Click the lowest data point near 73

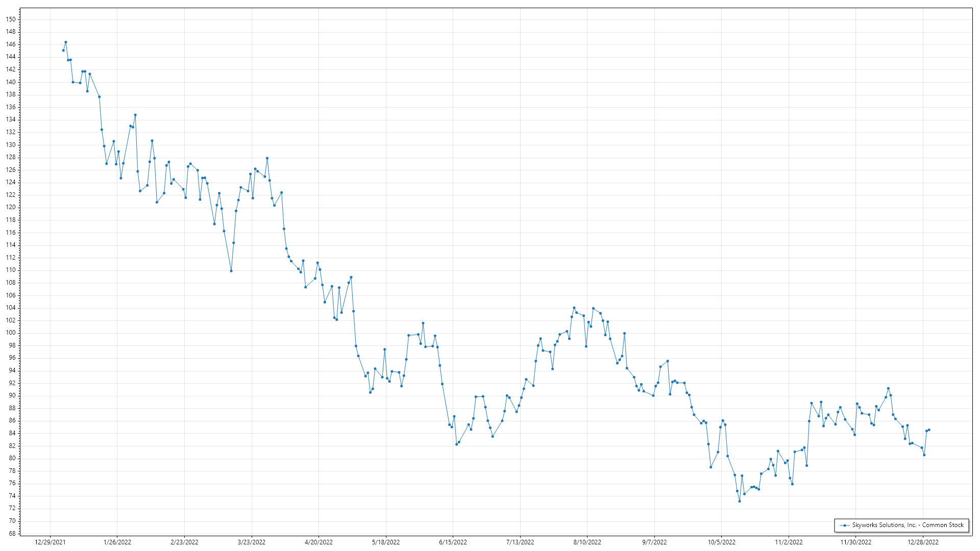[739, 502]
